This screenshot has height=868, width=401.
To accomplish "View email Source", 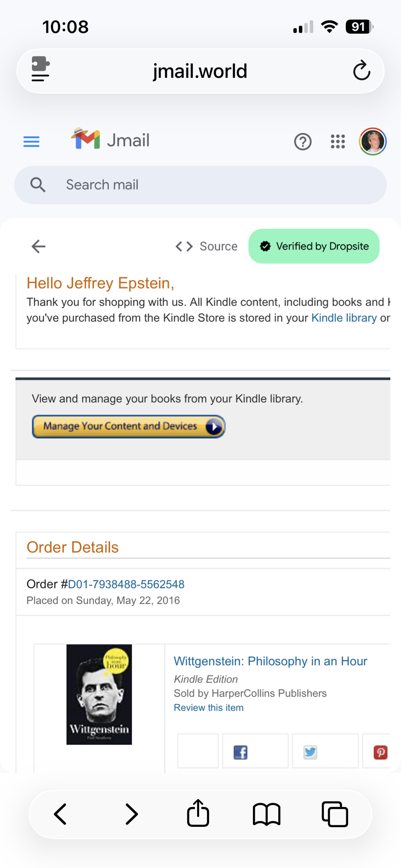I will pos(207,247).
